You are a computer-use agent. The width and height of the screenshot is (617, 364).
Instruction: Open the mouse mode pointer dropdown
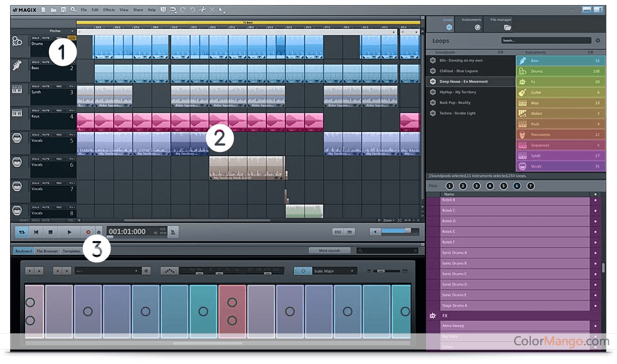pos(222,10)
